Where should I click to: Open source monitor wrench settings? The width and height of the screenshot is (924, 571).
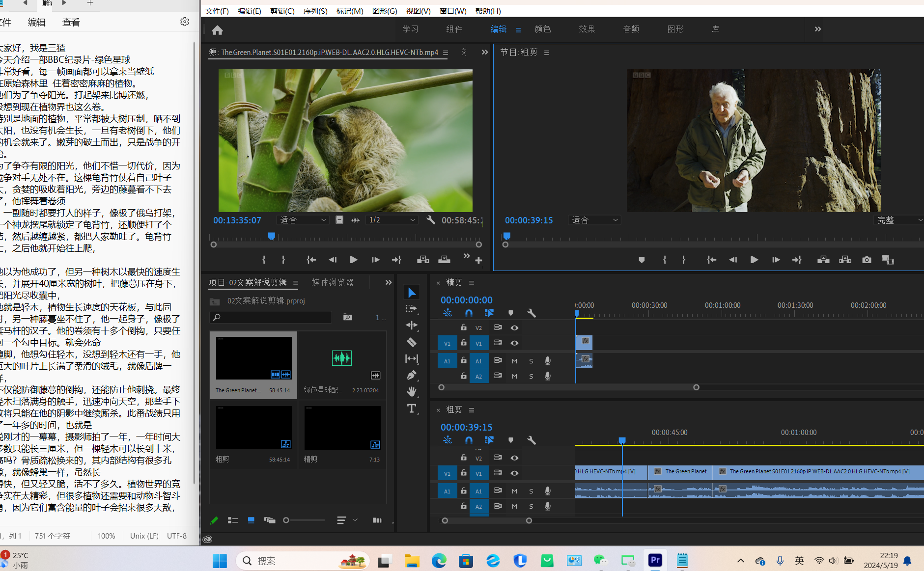point(430,220)
